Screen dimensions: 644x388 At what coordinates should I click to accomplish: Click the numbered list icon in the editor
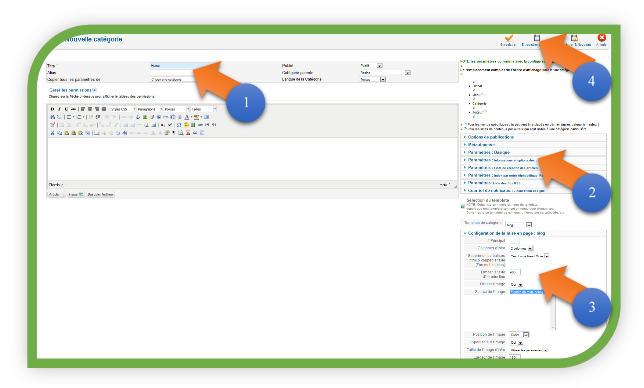[79, 117]
